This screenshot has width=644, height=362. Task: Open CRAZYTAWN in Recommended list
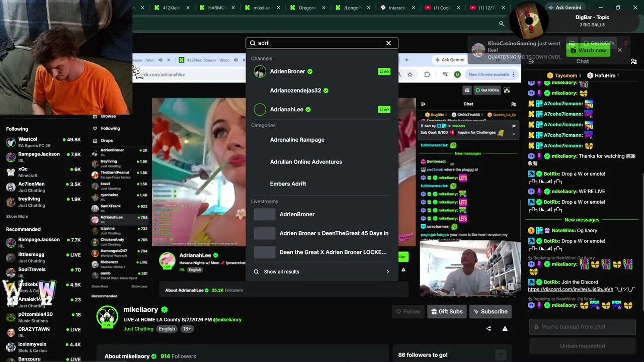click(43, 332)
